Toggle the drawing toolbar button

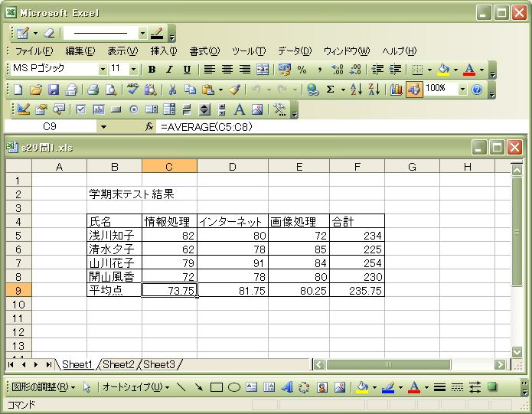coord(414,90)
